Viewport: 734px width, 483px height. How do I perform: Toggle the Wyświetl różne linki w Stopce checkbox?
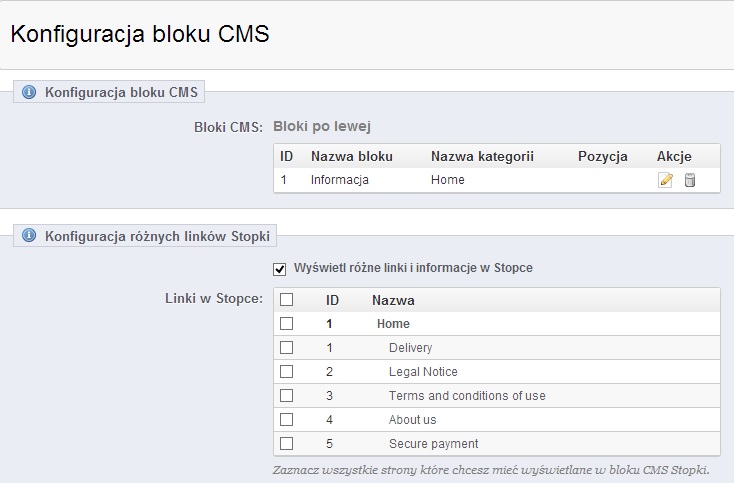click(280, 269)
